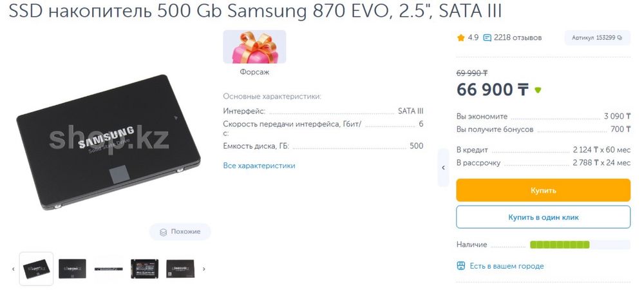This screenshot has height=290, width=644.
Task: Click the store icon by 'Есть в вашем городе'
Action: coord(460,266)
